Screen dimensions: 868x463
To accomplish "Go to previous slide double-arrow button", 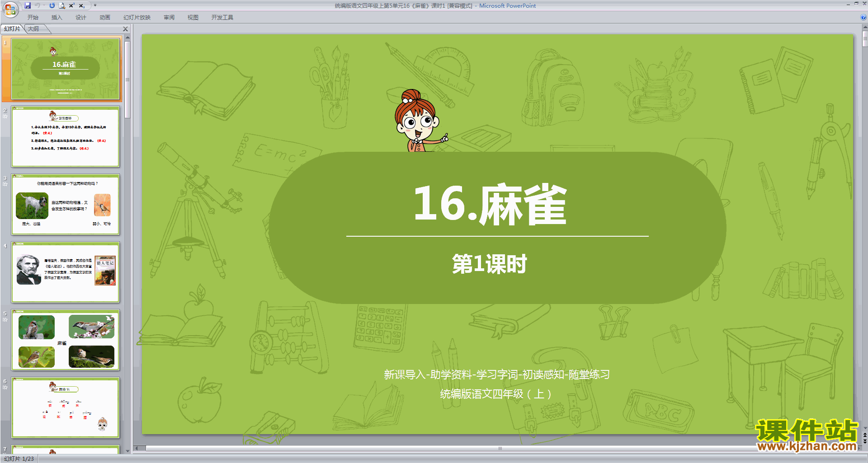I will coord(864,435).
